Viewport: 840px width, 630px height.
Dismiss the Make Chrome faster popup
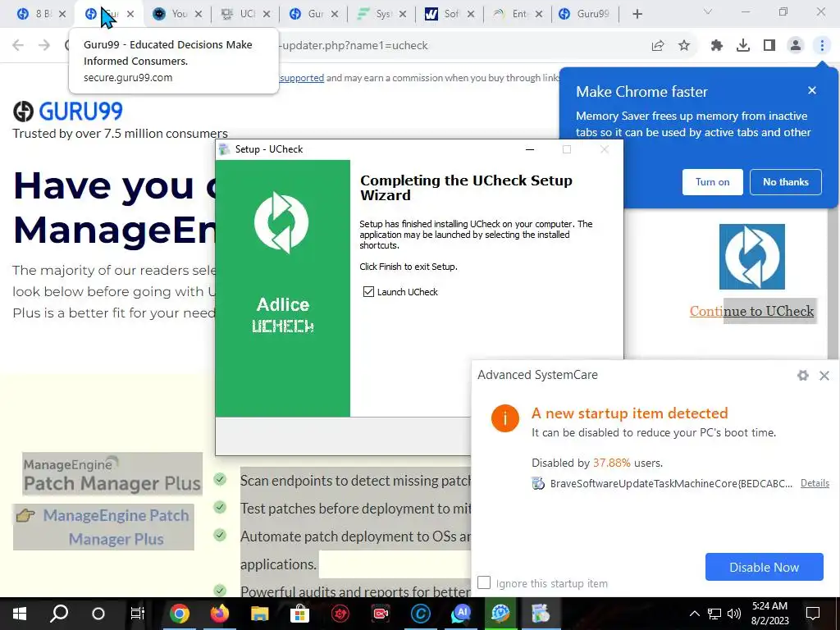click(x=812, y=90)
